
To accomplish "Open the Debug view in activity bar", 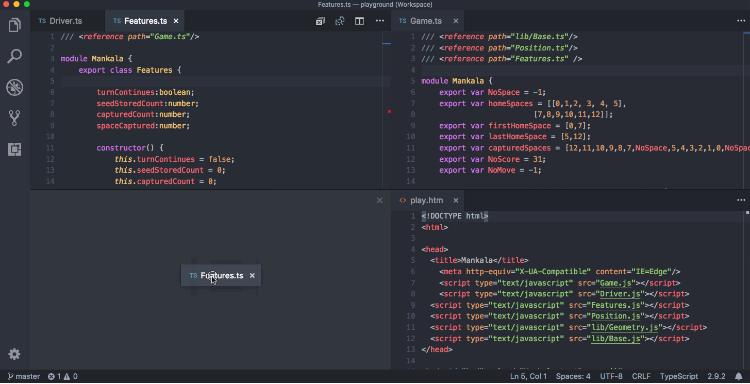I will (x=15, y=87).
